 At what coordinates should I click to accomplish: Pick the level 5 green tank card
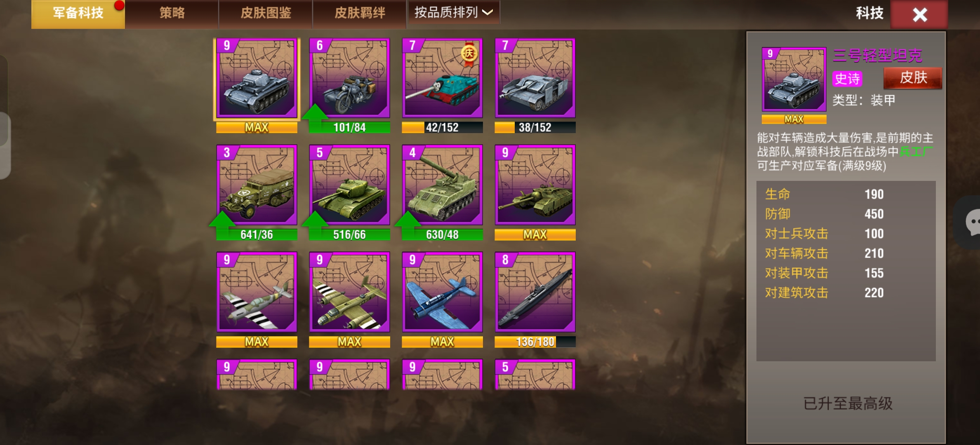coord(349,185)
